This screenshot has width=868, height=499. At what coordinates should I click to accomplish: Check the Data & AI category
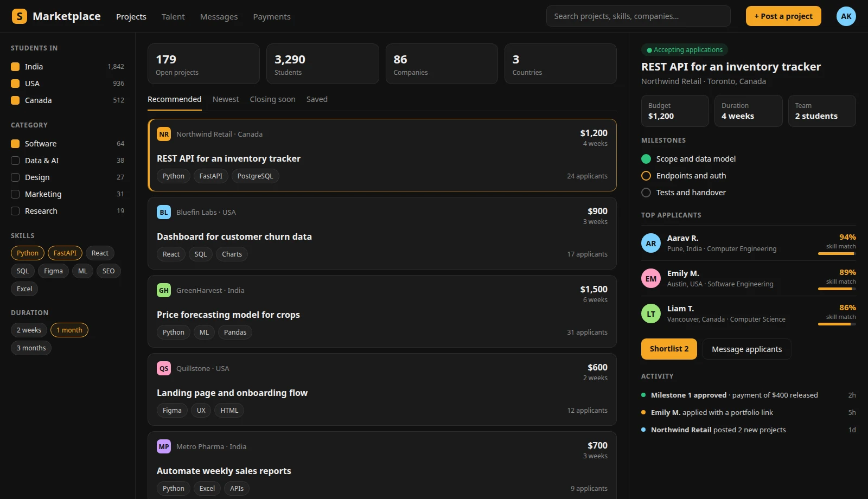pos(15,161)
